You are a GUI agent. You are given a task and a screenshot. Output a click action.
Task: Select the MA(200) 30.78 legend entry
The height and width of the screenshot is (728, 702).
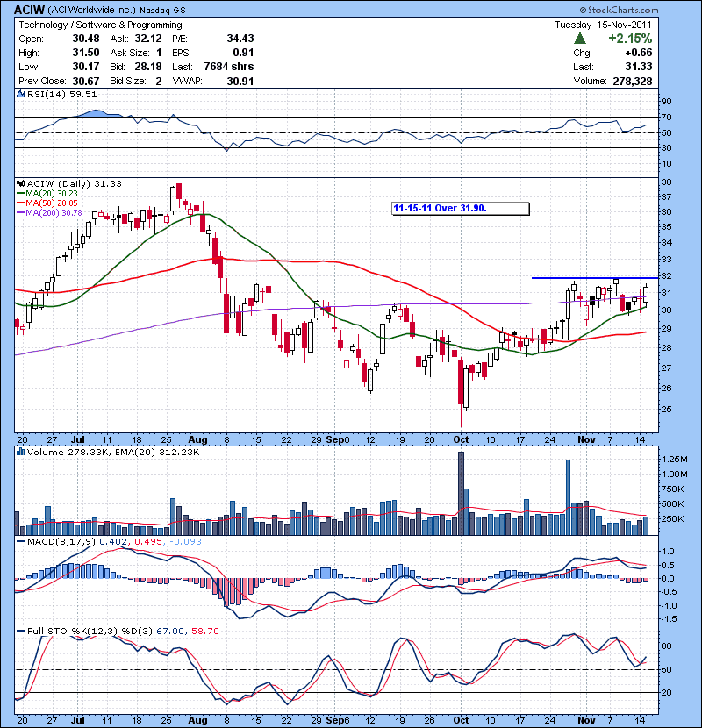pyautogui.click(x=49, y=212)
